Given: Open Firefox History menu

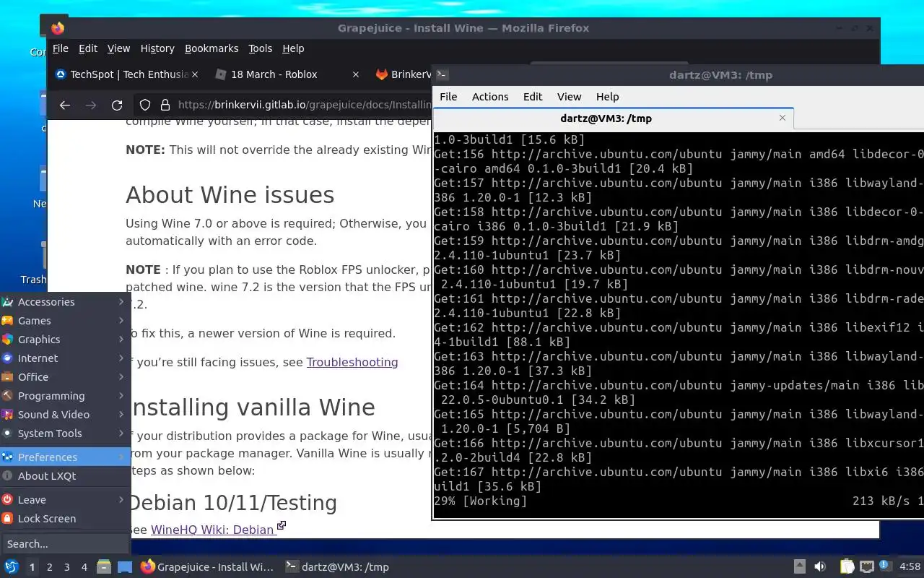Looking at the screenshot, I should (157, 48).
